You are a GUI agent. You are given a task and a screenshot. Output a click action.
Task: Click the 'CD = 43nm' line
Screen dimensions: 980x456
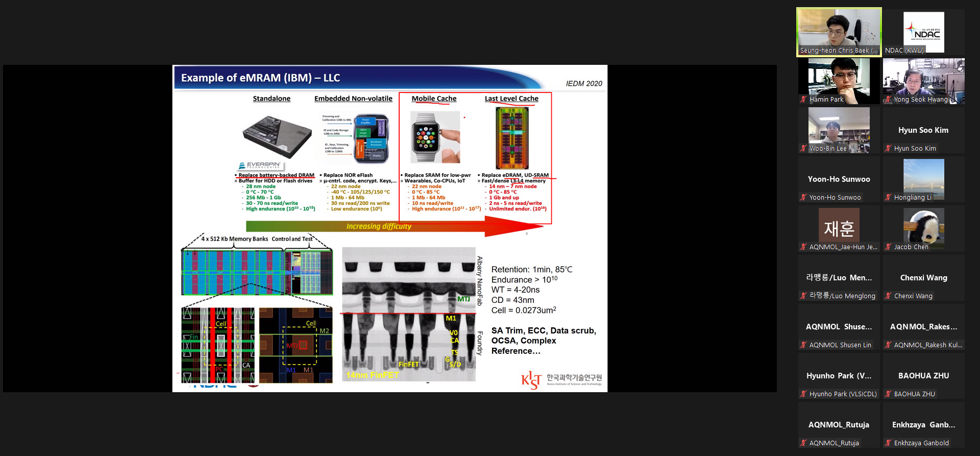513,300
